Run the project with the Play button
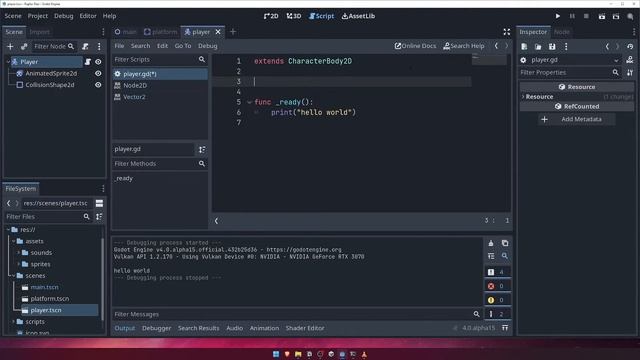640x360 pixels. point(558,16)
